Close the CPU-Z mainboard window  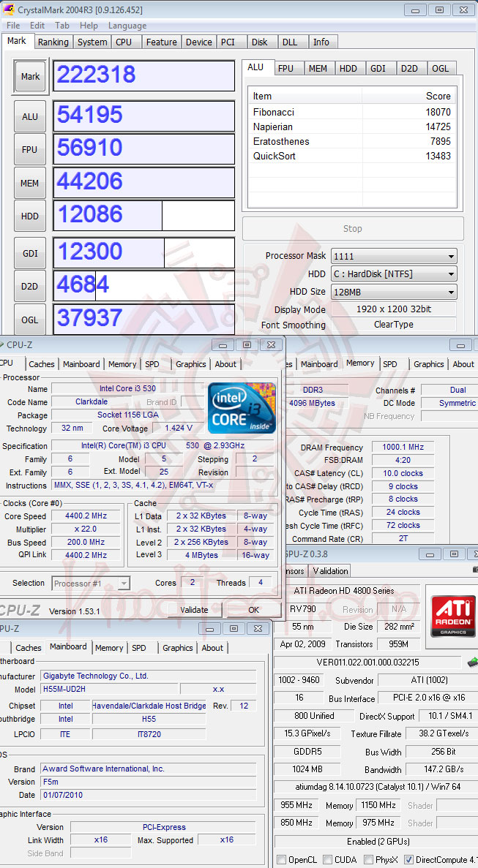(258, 628)
